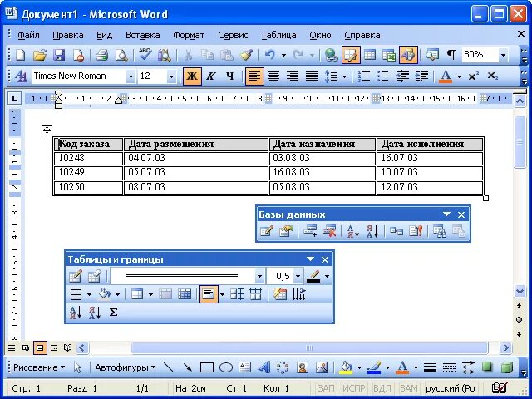Click Manage Fields icon in Database toolbar
Viewport: 532px width, 399px height.
point(286,231)
